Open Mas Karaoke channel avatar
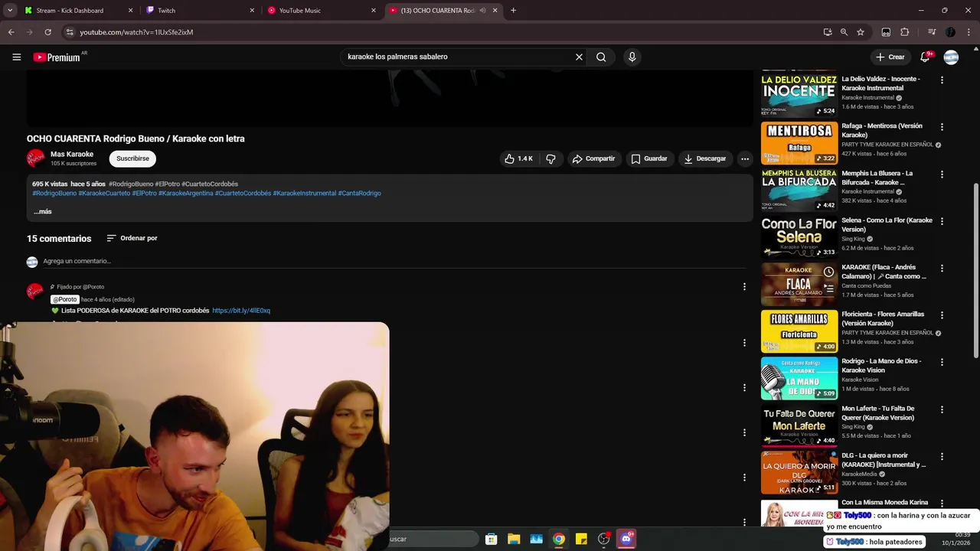 (36, 158)
